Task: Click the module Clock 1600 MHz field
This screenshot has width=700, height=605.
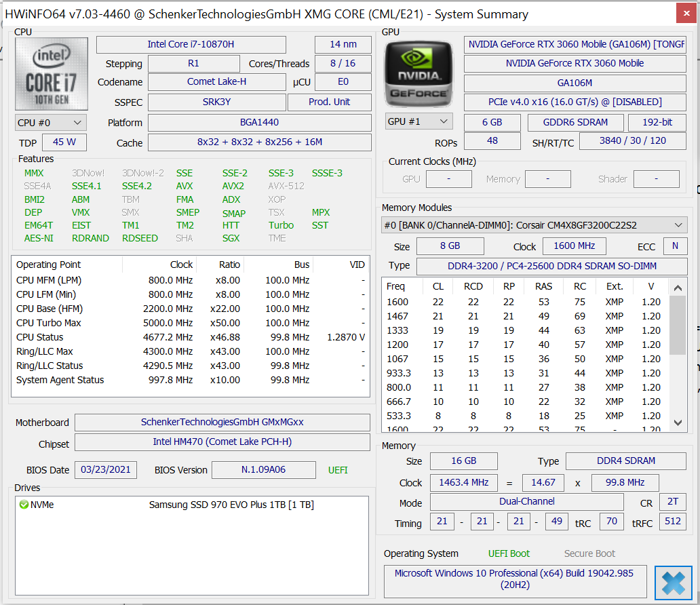Action: click(575, 246)
